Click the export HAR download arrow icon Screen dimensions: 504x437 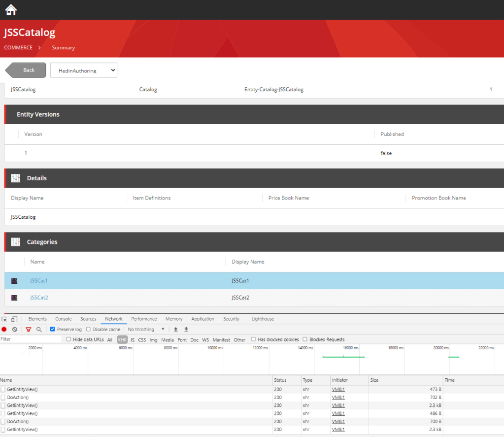(186, 330)
